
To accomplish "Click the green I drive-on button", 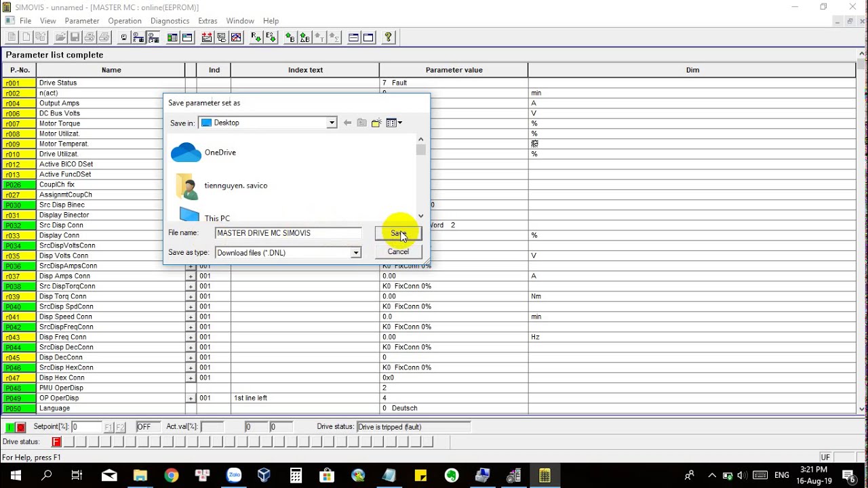I will coord(10,427).
